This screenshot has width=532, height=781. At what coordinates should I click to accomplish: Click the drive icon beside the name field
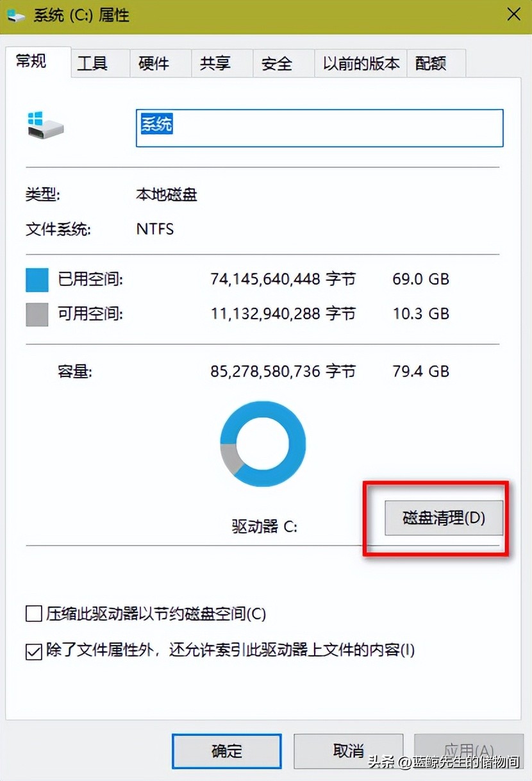(x=44, y=125)
